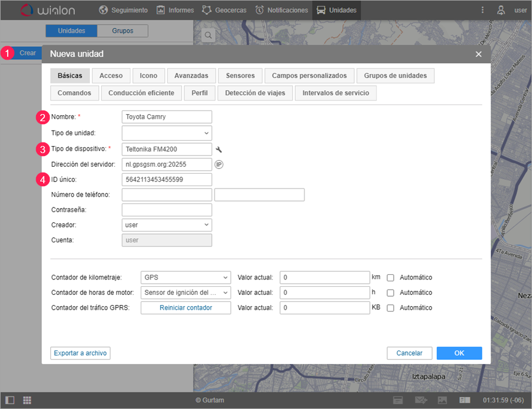Close the Nueva unidad dialog

click(478, 54)
